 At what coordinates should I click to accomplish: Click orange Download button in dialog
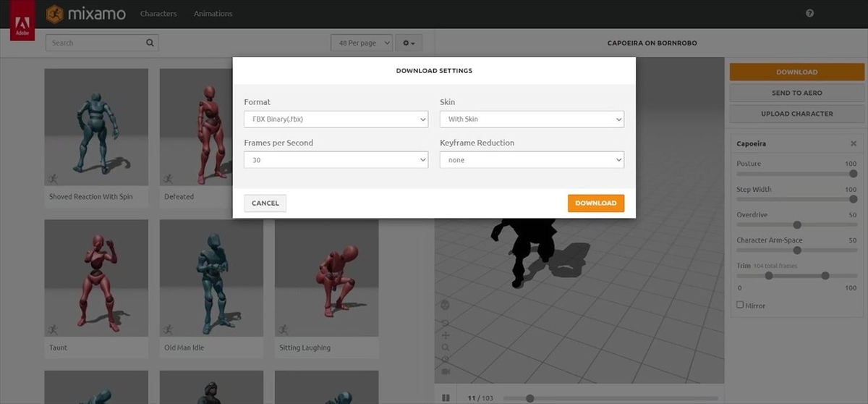coord(596,203)
